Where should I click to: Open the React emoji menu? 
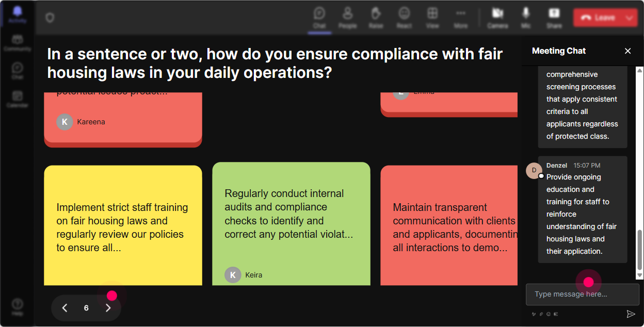click(404, 18)
